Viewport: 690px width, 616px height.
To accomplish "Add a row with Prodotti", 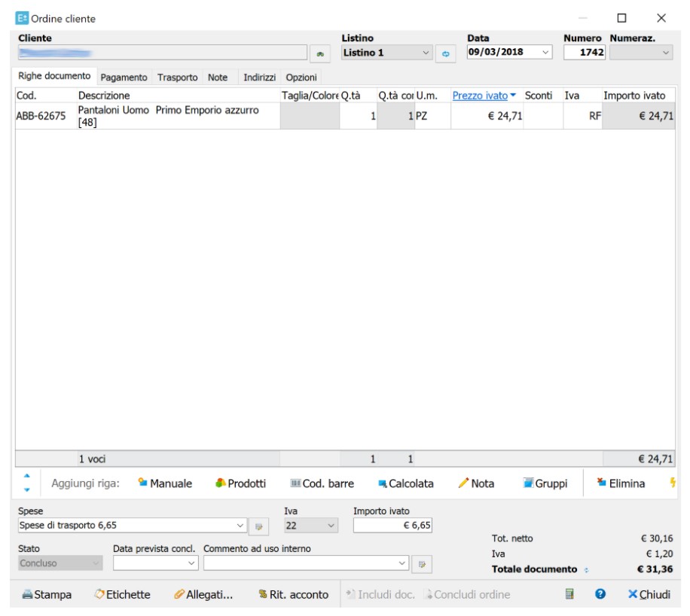I will pos(240,484).
